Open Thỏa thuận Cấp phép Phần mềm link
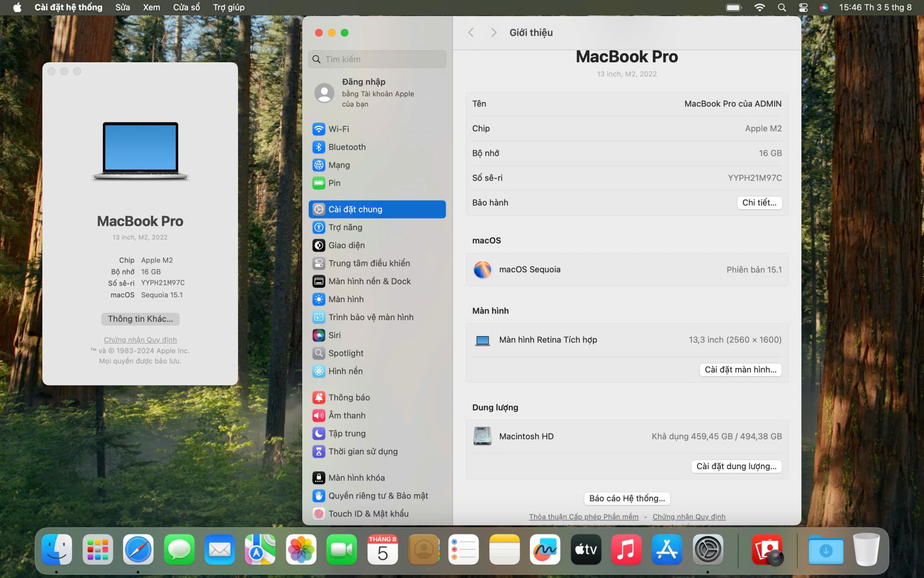 coord(584,517)
